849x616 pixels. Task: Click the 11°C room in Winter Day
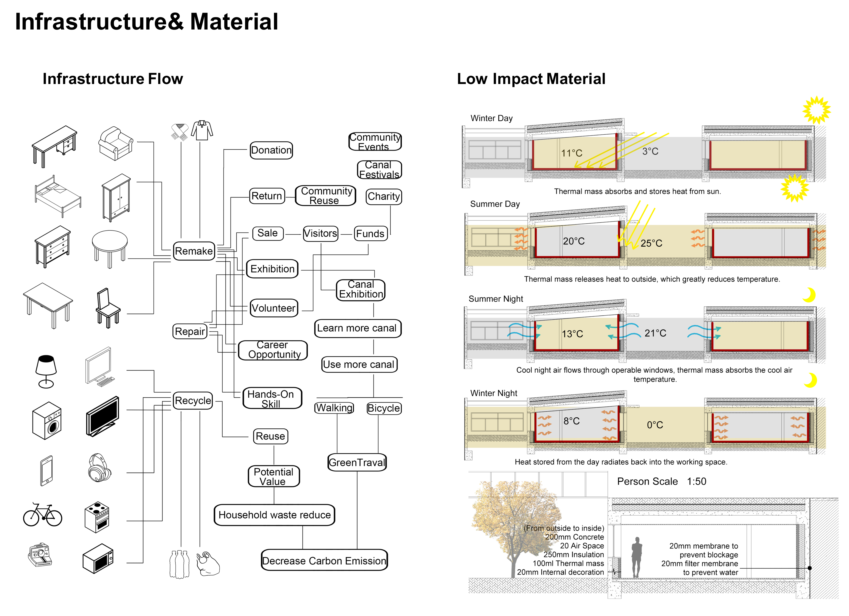click(573, 153)
